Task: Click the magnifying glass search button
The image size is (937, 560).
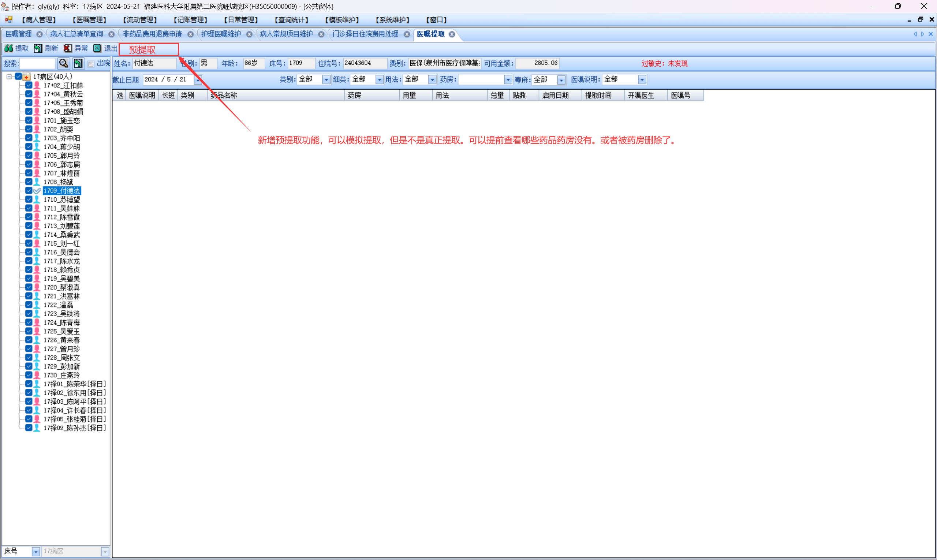Action: coord(63,63)
